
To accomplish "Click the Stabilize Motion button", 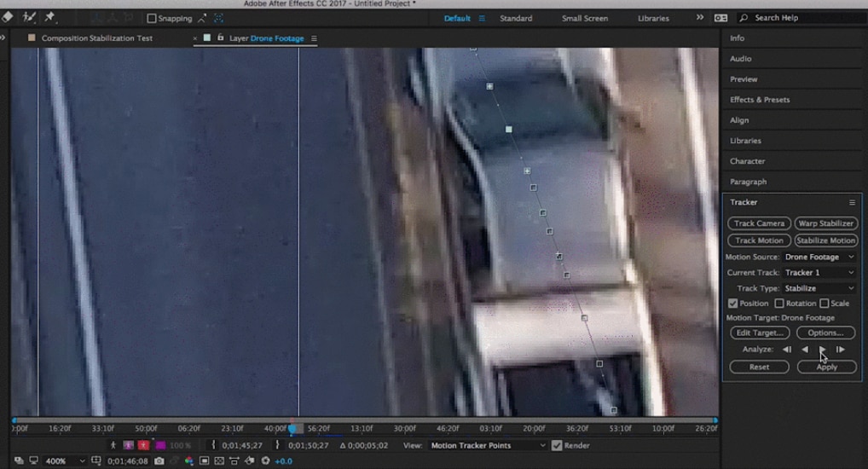I will tap(825, 240).
